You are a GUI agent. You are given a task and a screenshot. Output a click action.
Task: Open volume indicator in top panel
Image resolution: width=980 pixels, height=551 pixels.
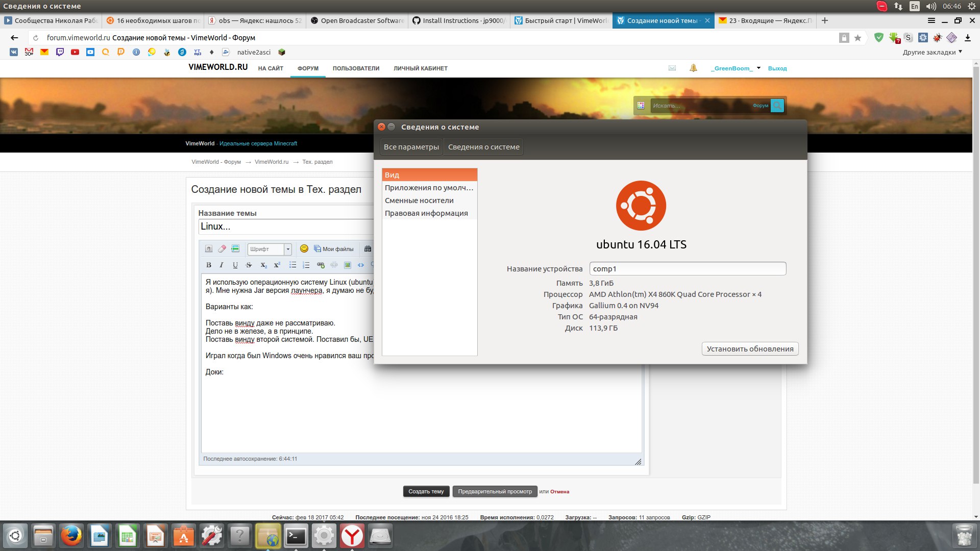click(931, 6)
